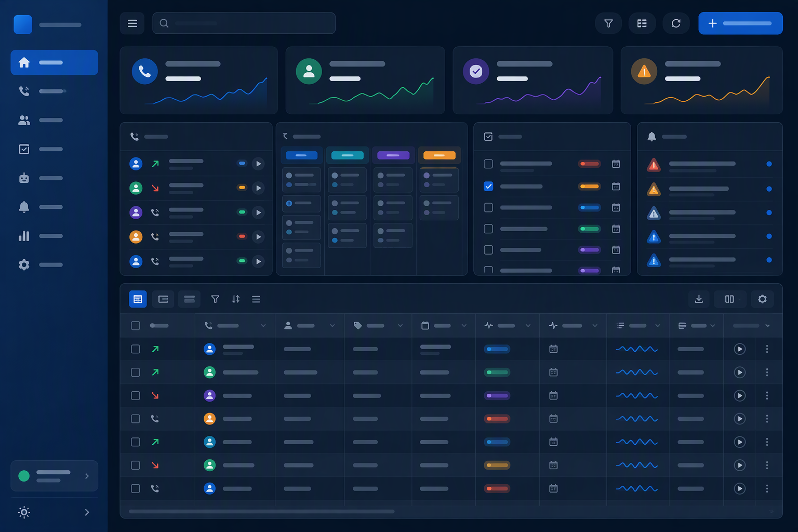The width and height of the screenshot is (798, 532).
Task: Expand the tag column header dropdown in the table
Action: tap(401, 326)
